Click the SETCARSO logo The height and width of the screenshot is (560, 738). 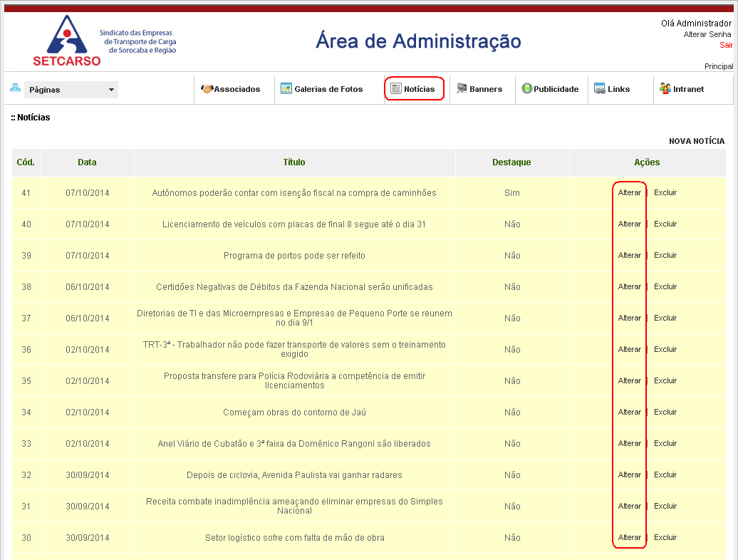[66, 41]
